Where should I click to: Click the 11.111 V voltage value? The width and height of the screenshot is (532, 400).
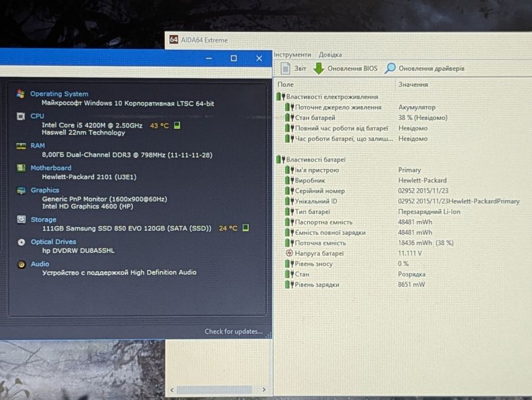pyautogui.click(x=410, y=253)
